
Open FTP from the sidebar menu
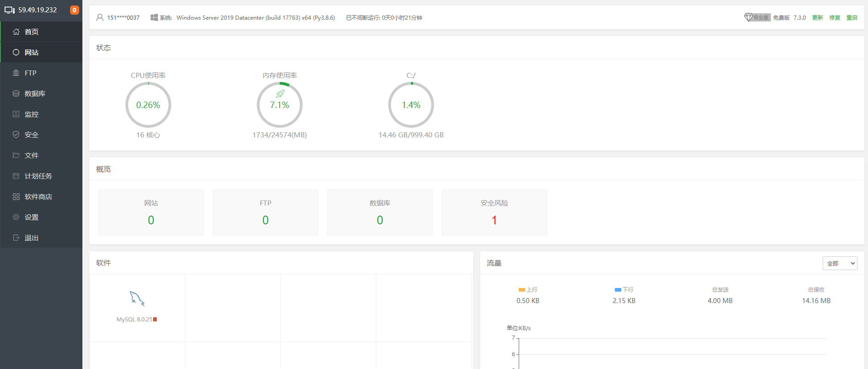point(42,73)
